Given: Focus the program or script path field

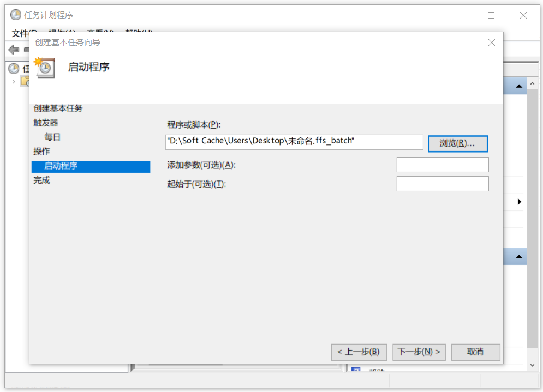Looking at the screenshot, I should [x=294, y=142].
